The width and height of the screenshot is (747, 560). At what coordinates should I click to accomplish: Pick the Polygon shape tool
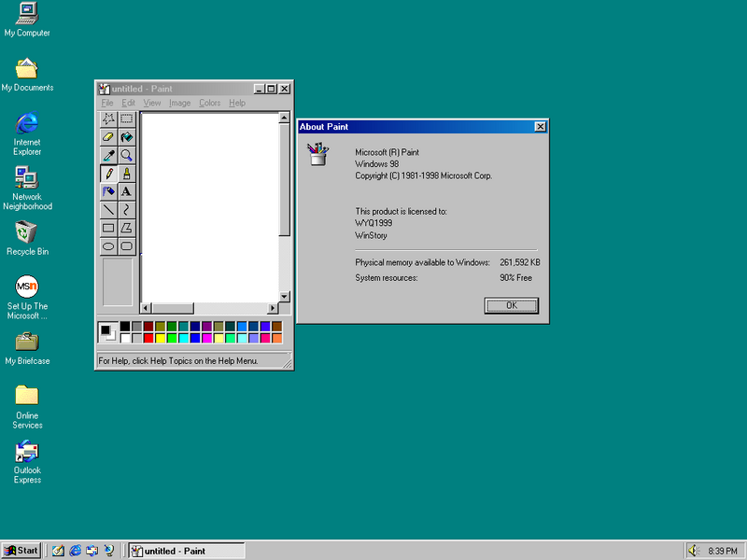click(x=126, y=228)
